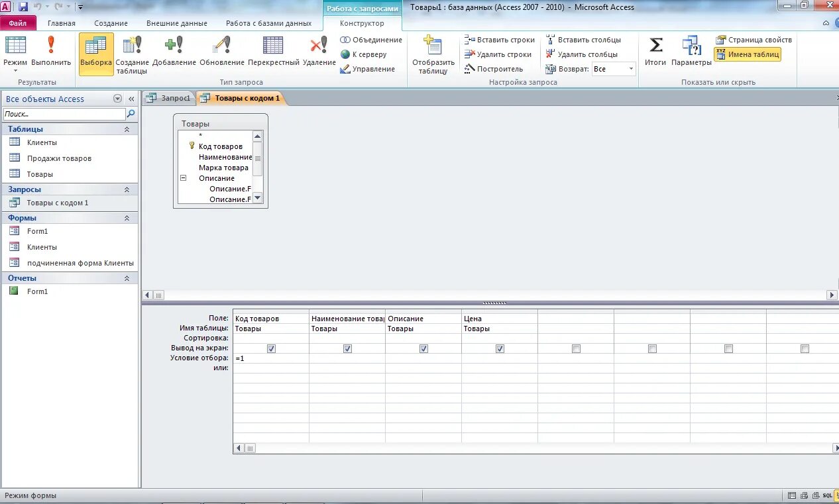Image resolution: width=839 pixels, height=504 pixels.
Task: Choose the Удаление query type
Action: tap(319, 52)
